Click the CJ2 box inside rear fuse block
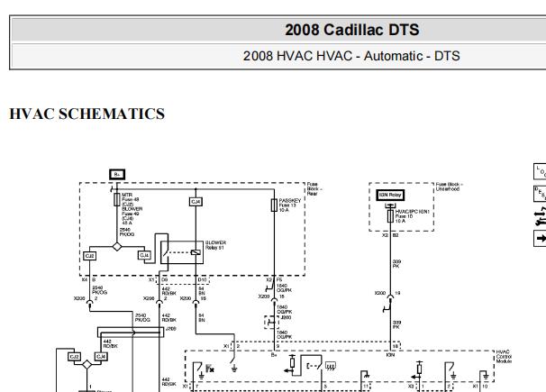Image resolution: width=546 pixels, height=392 pixels. 90,256
